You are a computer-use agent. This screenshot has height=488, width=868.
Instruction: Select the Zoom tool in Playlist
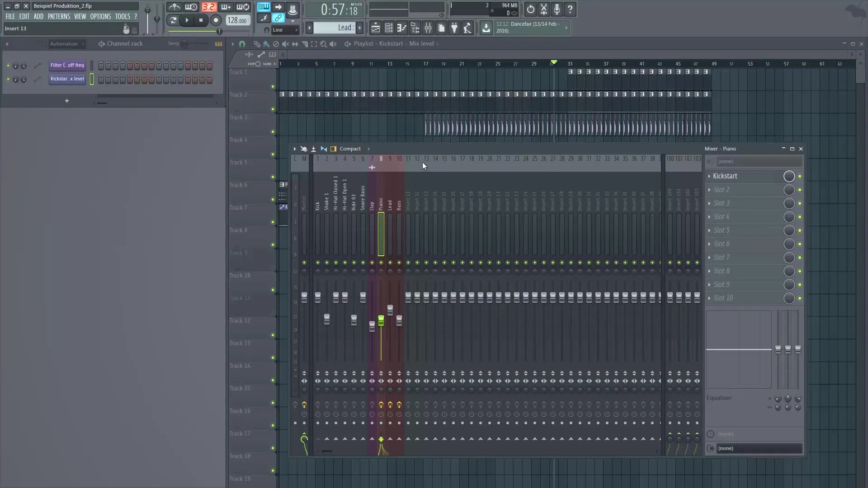coord(323,44)
